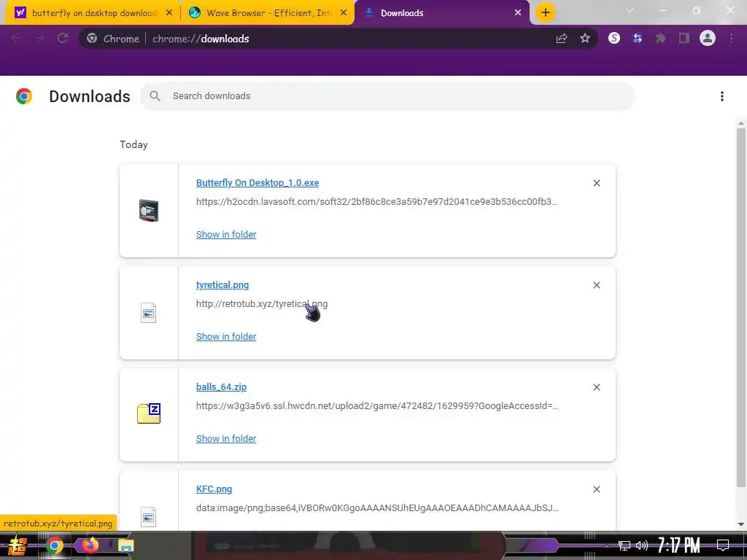Click the w3g3a5v6.ssl.hwcdn.net source URL
747x560 pixels.
377,405
